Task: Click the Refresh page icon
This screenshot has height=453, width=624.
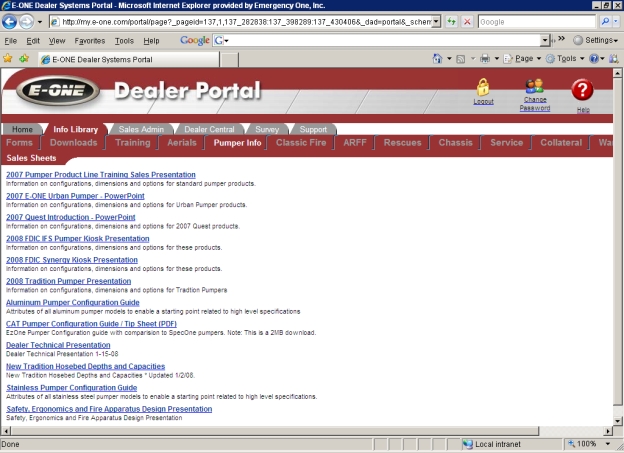Action: tap(451, 21)
